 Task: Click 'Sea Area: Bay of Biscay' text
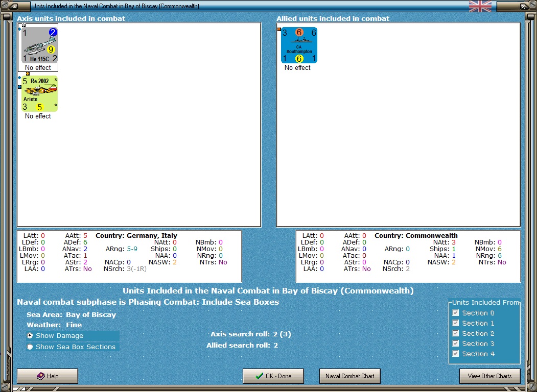pos(71,315)
